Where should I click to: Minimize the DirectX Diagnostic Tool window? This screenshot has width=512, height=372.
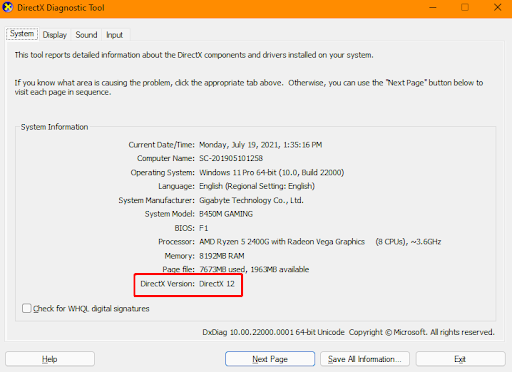[433, 7]
